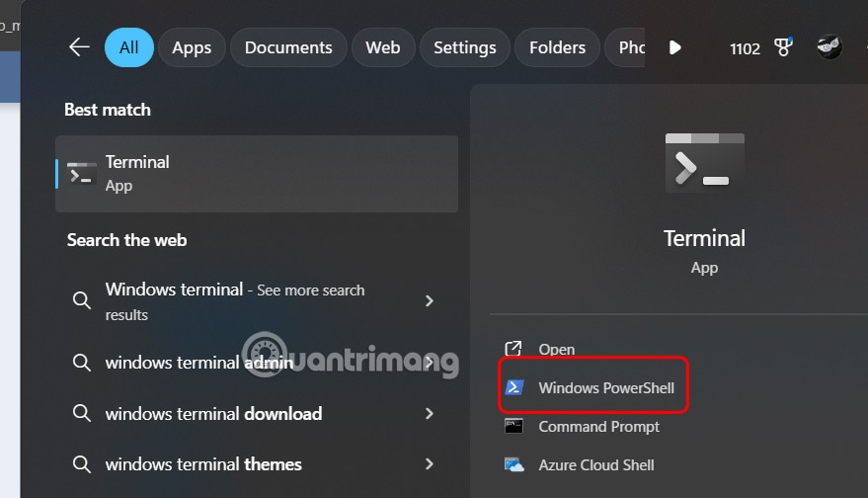Switch to the Documents filter tab
The height and width of the screenshot is (498, 868).
coord(288,47)
